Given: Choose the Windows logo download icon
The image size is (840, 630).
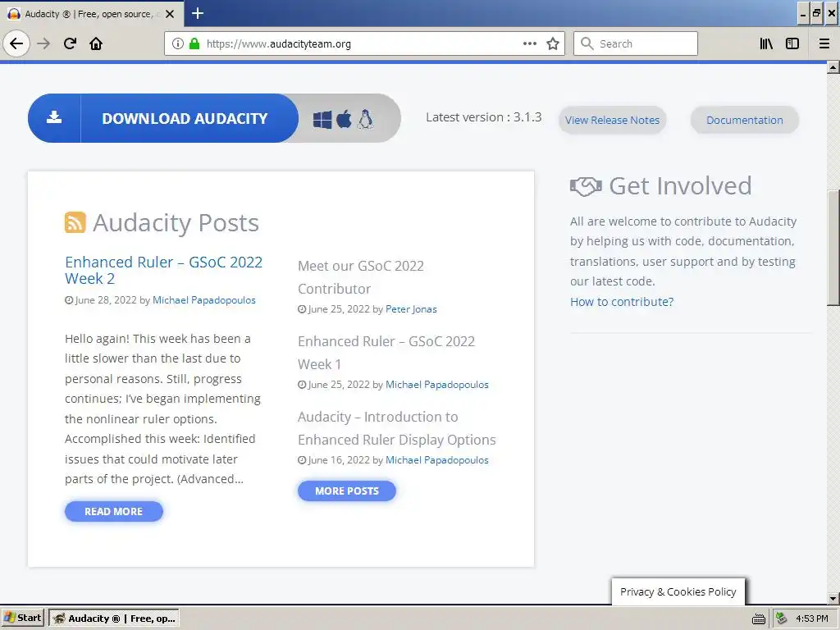Looking at the screenshot, I should click(x=322, y=120).
